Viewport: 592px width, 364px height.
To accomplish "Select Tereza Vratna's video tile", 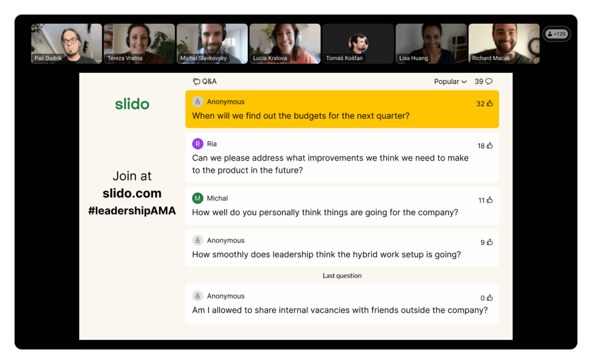I will (x=139, y=43).
